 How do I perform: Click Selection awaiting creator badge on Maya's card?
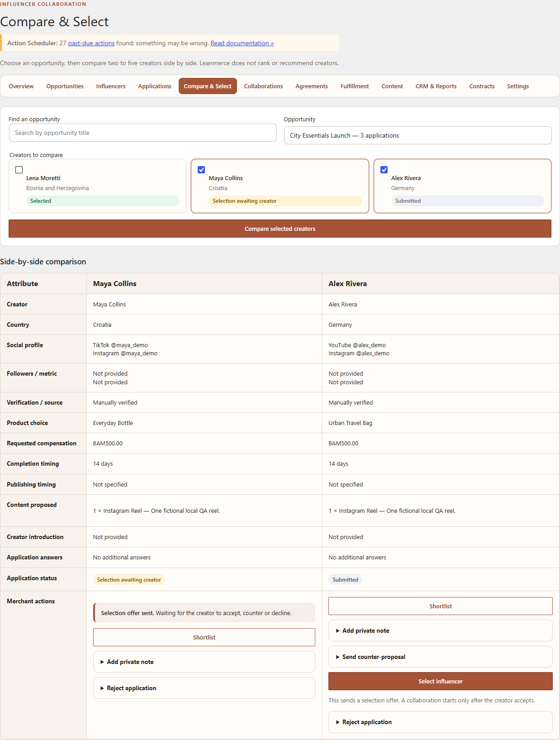pos(285,201)
